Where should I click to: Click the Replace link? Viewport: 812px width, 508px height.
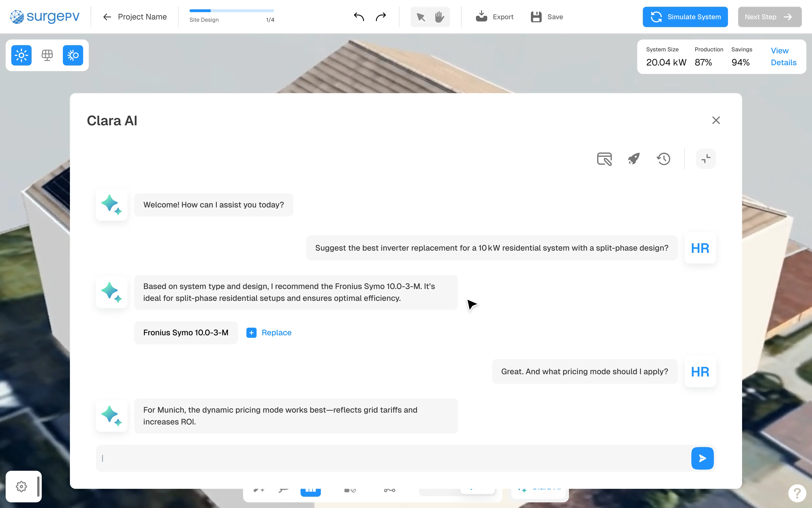pos(276,333)
